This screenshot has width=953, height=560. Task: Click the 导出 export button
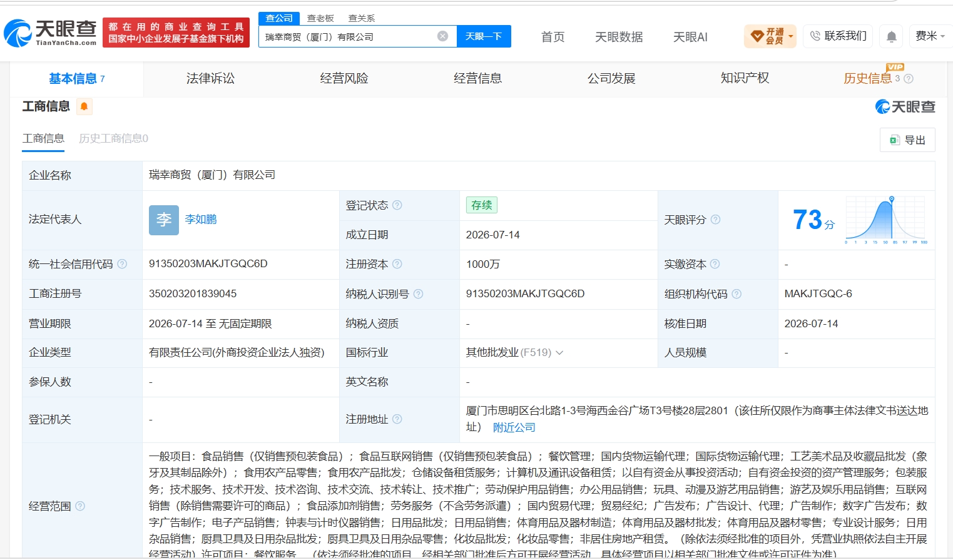[907, 140]
